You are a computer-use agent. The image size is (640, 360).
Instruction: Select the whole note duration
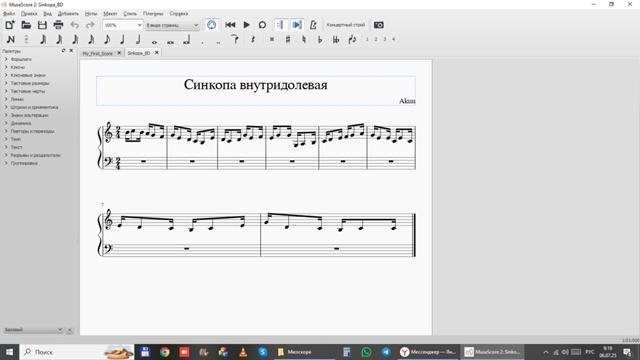click(x=154, y=41)
